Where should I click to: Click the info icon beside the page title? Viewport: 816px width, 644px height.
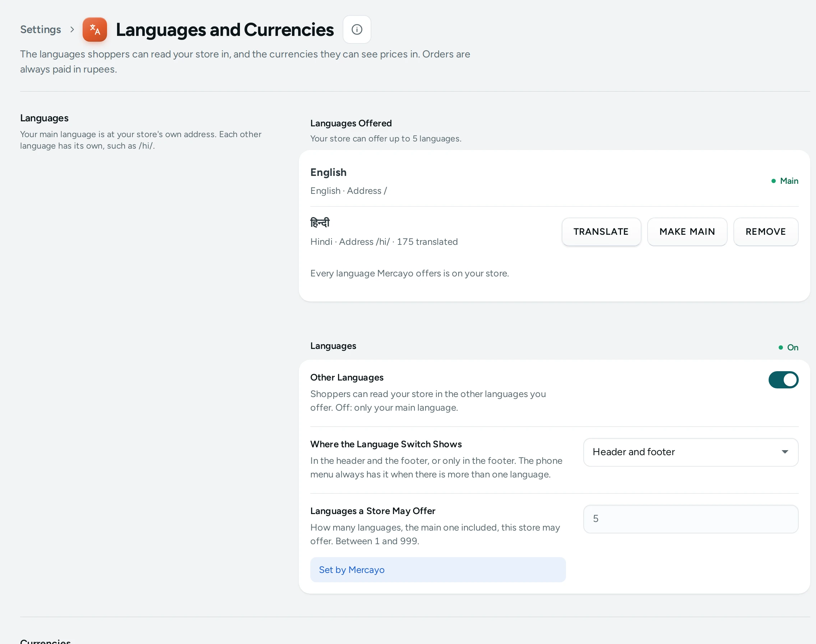(357, 29)
